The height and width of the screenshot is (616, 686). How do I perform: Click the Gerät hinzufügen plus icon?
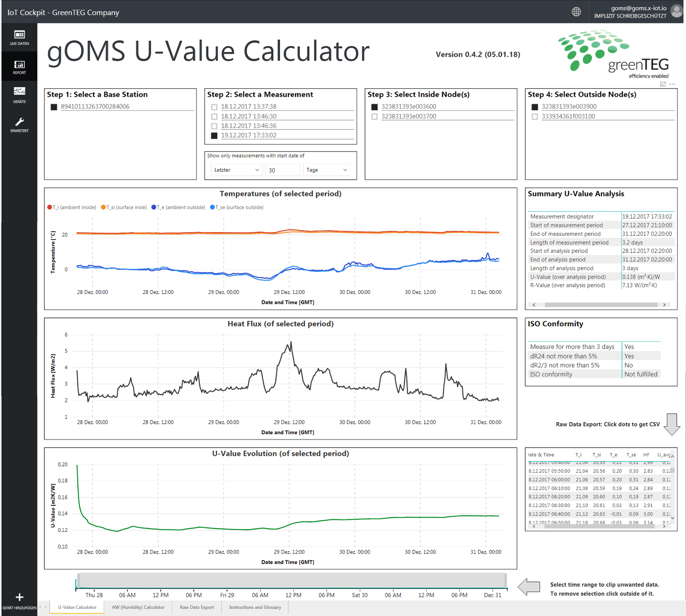(19, 597)
